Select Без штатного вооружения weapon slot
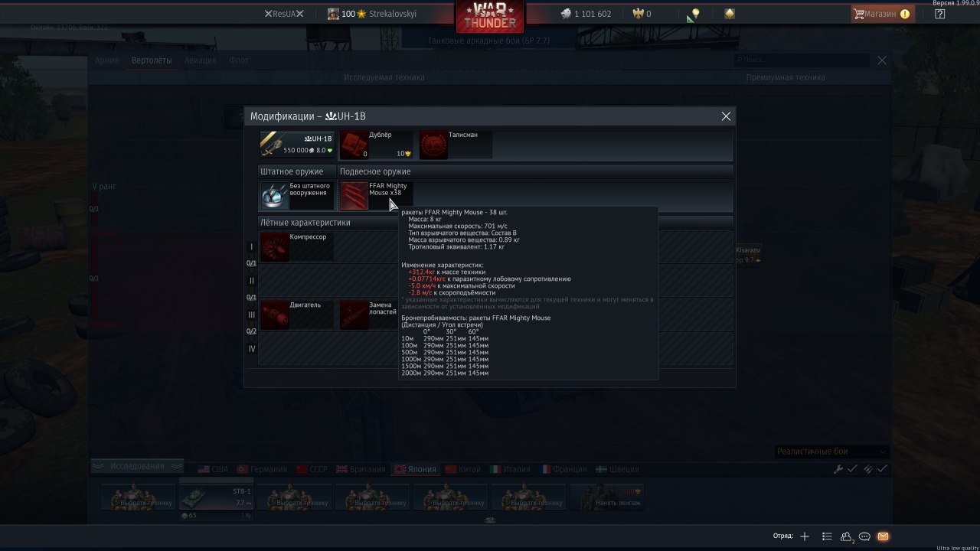The image size is (980, 551). point(297,196)
